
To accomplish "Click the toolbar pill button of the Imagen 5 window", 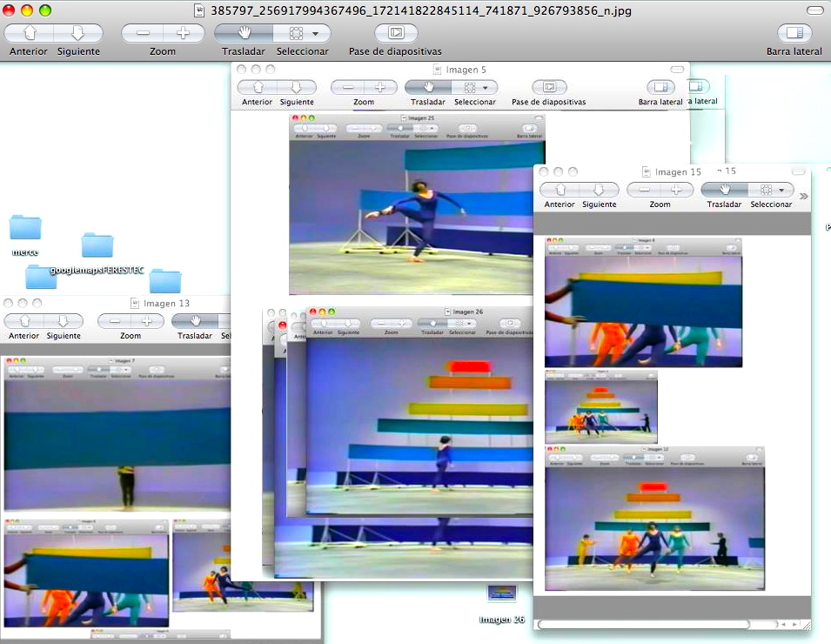I will 677,69.
